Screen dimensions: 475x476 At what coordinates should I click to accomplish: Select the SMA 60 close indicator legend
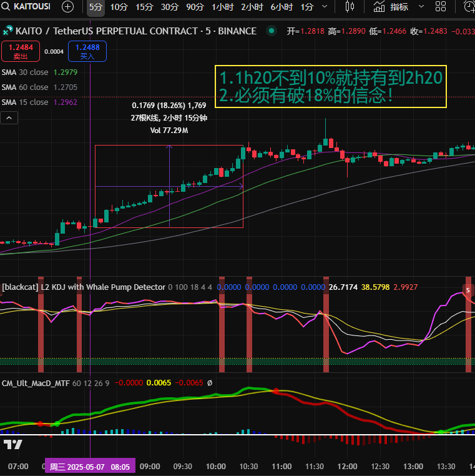tap(39, 87)
